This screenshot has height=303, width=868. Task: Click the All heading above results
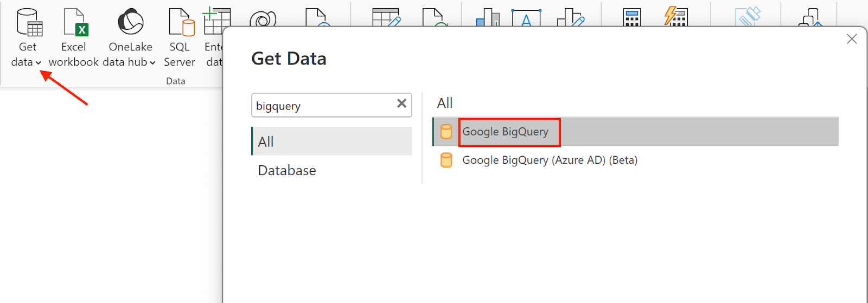coord(445,103)
